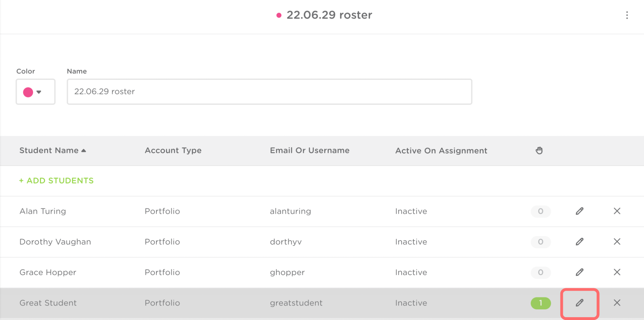Remove Alan Turing from the roster
This screenshot has width=644, height=320.
click(617, 211)
